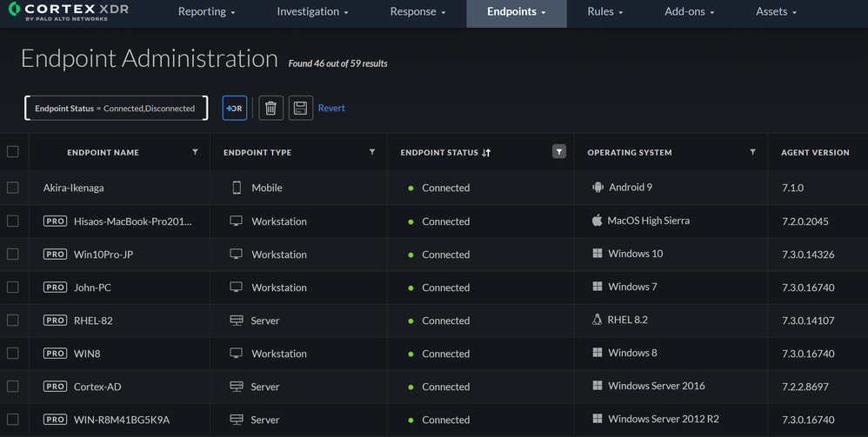Click the Endpoint Status sort arrows

[x=486, y=153]
